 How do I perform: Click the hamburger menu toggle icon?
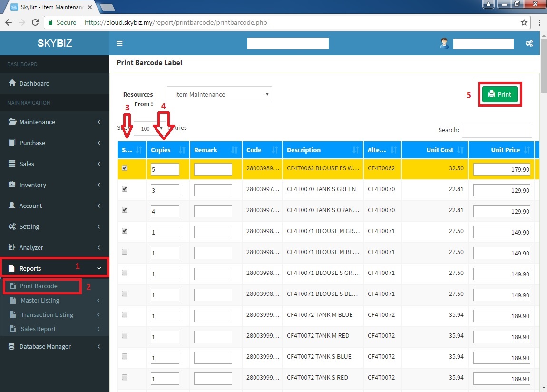point(119,43)
